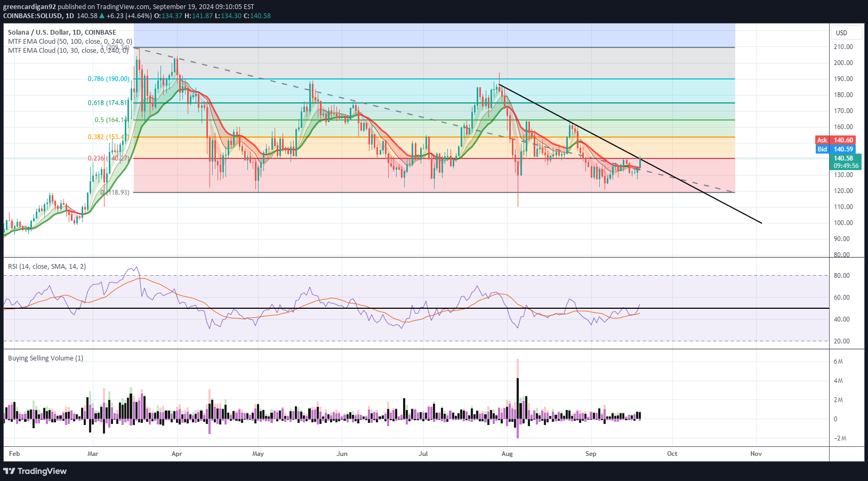868x481 pixels.
Task: Select the L:134.30 low value in header
Action: 228,16
